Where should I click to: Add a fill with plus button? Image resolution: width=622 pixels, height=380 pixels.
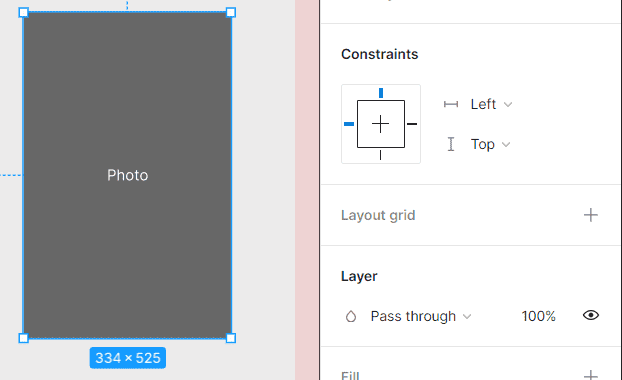point(591,375)
